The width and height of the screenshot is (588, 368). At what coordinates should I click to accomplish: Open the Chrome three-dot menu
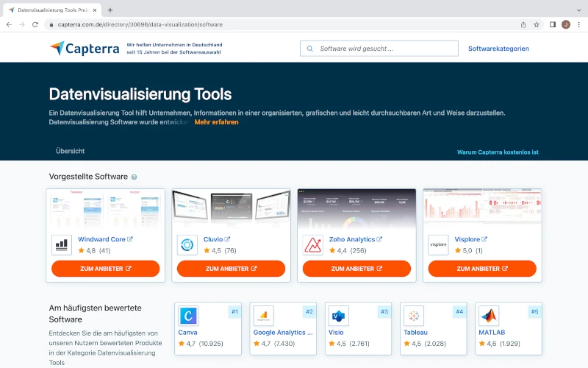579,24
